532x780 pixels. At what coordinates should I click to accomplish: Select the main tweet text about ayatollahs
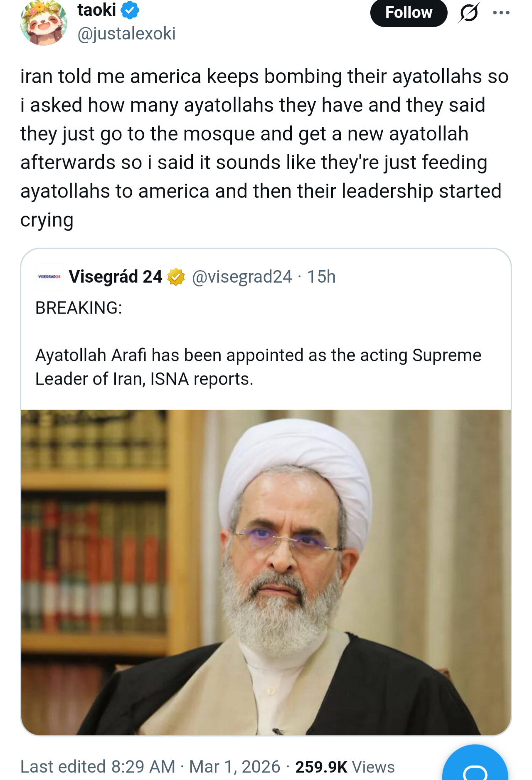tap(262, 148)
